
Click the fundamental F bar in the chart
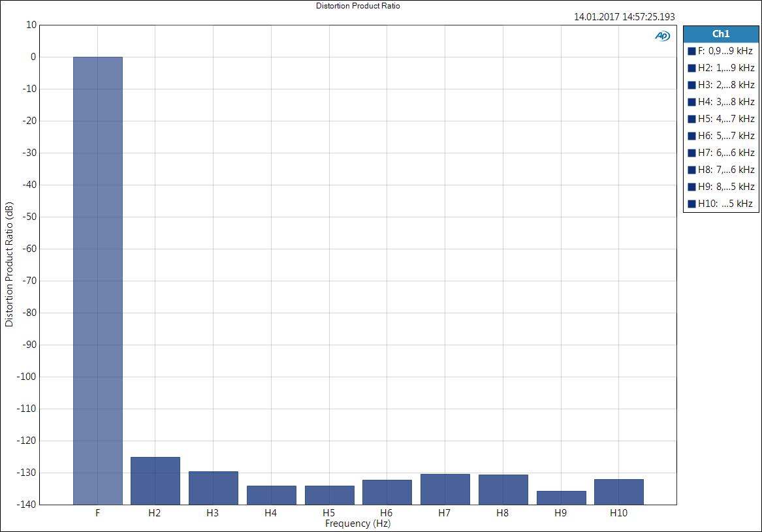tap(98, 281)
